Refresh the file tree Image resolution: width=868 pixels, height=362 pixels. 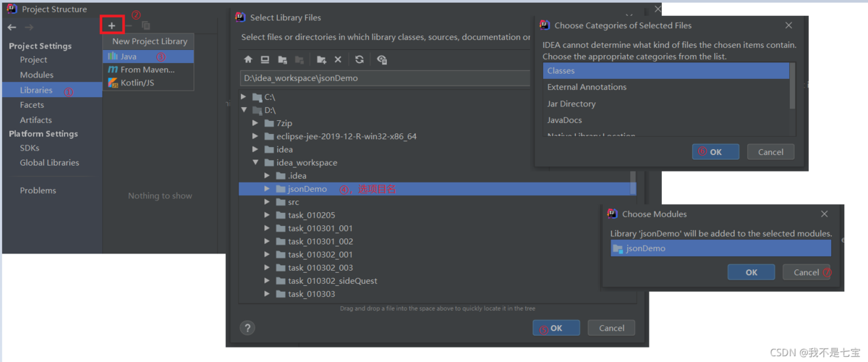[359, 59]
